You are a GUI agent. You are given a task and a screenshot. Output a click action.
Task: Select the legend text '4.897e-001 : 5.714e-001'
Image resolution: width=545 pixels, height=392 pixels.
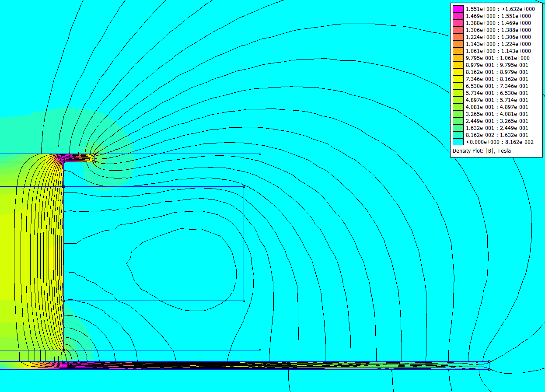coord(497,100)
